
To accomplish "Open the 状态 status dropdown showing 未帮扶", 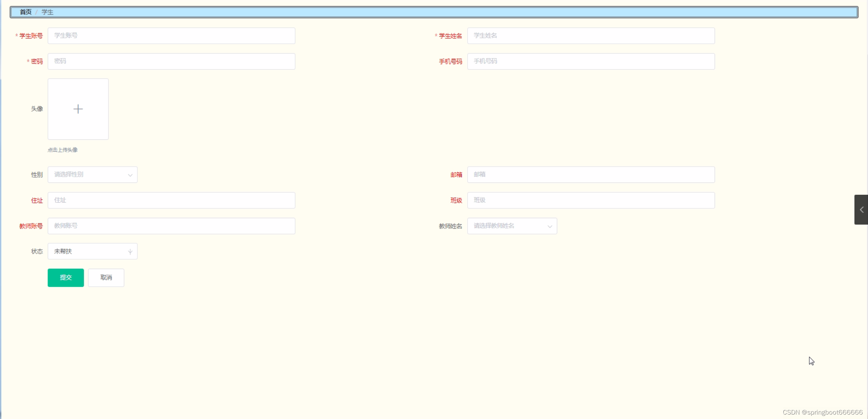I will 92,251.
